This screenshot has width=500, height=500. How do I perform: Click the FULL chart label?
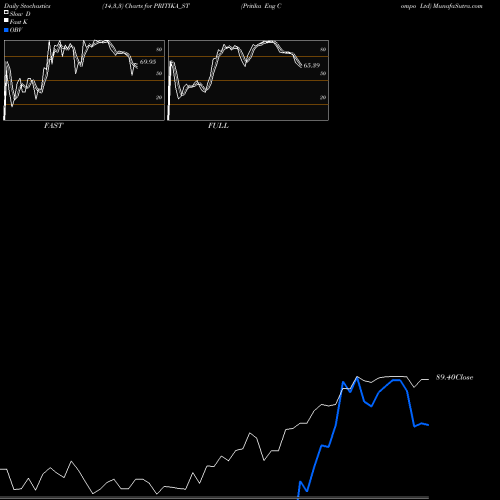pos(218,126)
